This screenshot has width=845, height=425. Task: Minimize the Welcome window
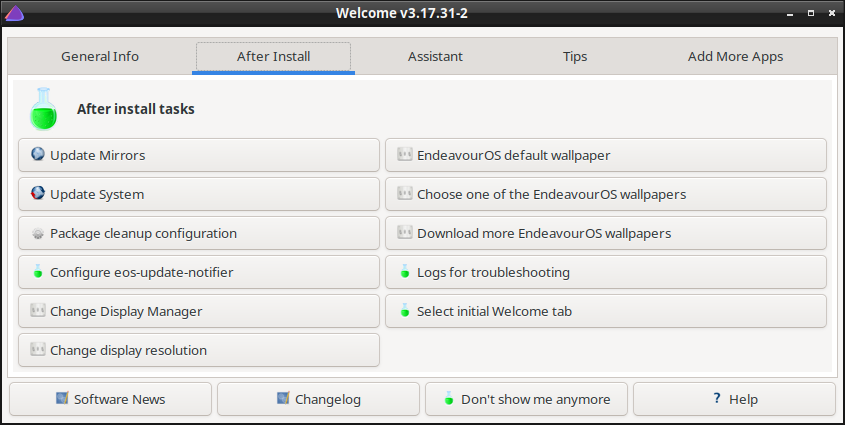point(791,13)
